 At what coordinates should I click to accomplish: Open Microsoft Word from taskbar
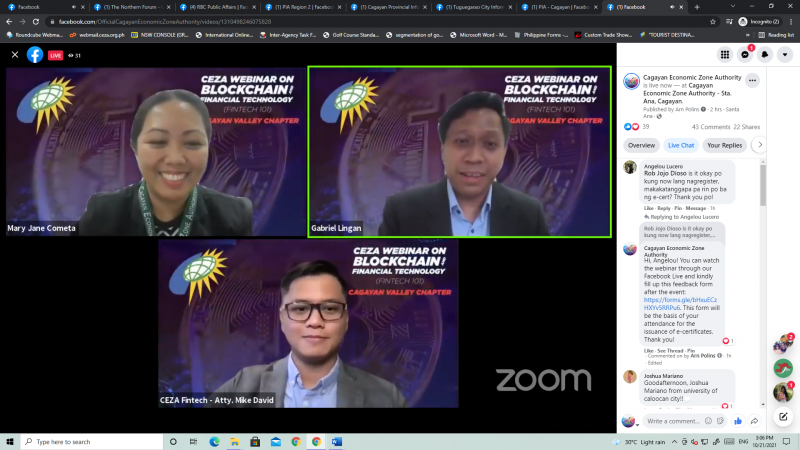tap(337, 441)
